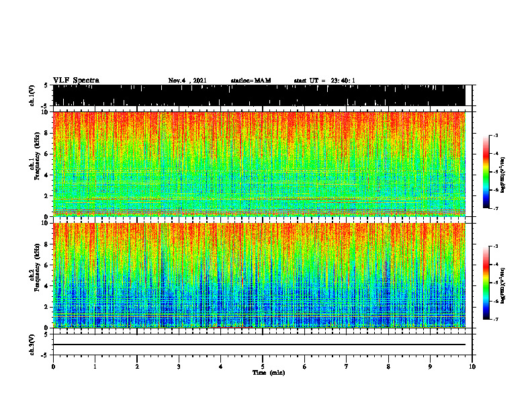Click the "8" kHz tick on ch.1 axis

(x=47, y=133)
